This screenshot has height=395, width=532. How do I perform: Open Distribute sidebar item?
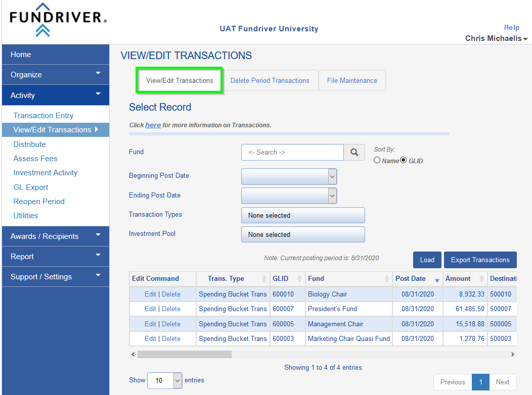[x=29, y=144]
